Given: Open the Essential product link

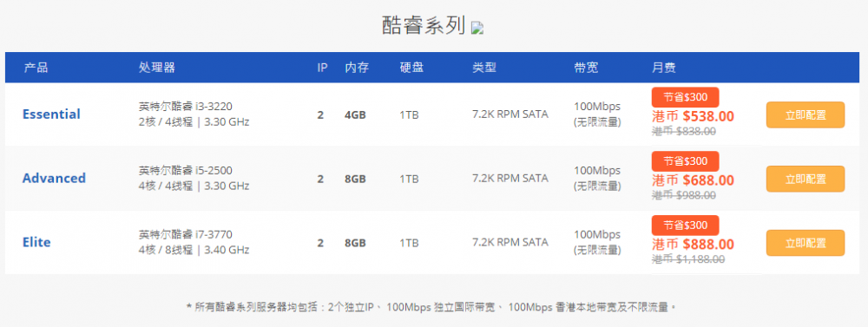Looking at the screenshot, I should coord(51,114).
